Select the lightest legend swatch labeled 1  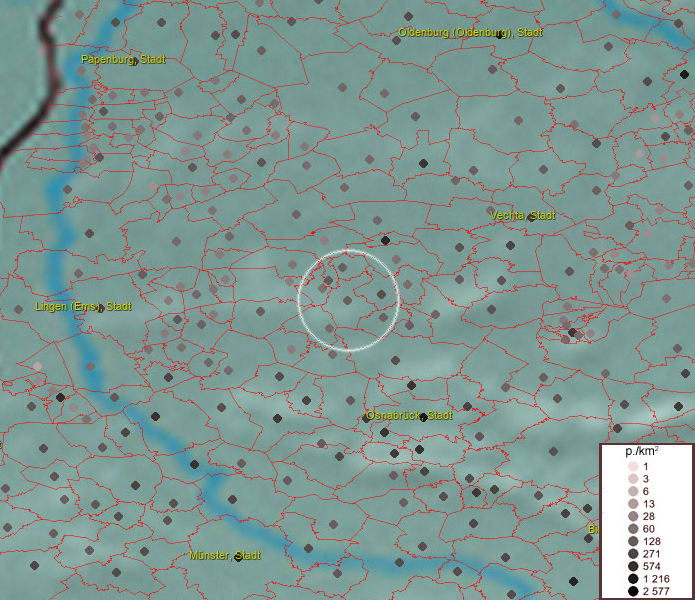[633, 467]
